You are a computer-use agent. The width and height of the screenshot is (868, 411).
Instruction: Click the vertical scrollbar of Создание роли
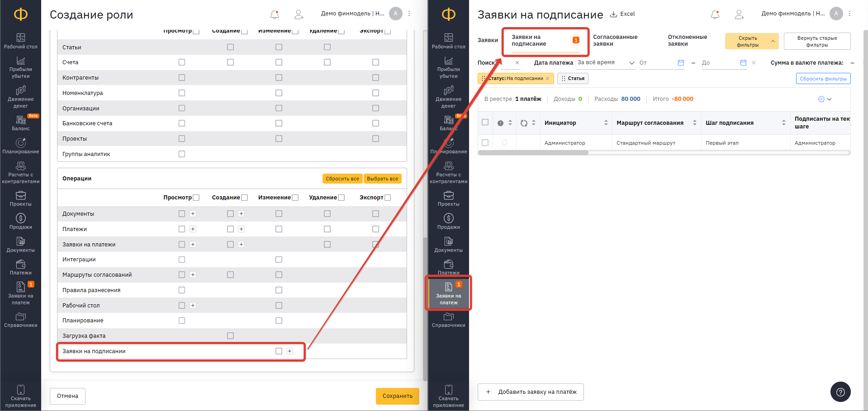425,309
